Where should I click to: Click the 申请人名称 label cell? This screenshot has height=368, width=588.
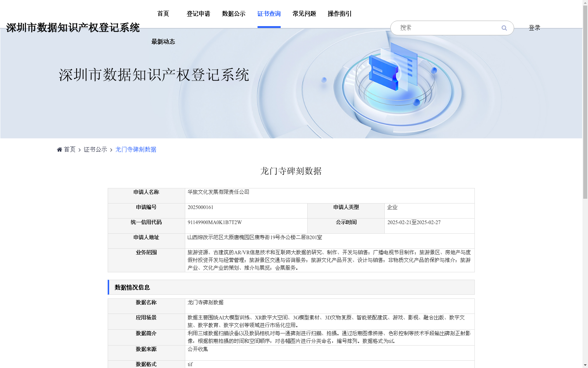click(x=146, y=196)
